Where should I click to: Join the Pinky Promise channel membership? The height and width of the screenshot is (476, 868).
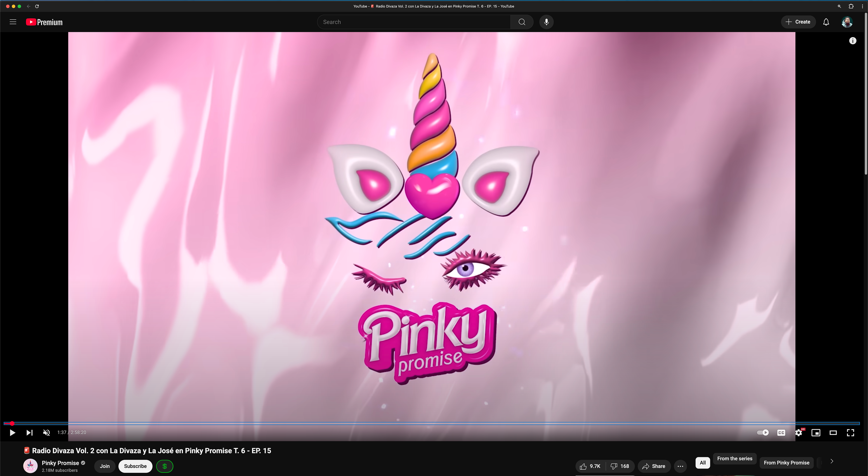[105, 466]
